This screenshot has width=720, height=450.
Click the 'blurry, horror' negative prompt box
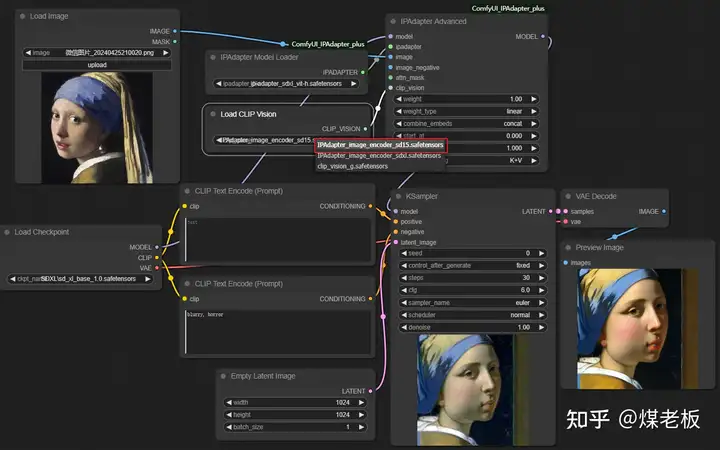pos(278,332)
